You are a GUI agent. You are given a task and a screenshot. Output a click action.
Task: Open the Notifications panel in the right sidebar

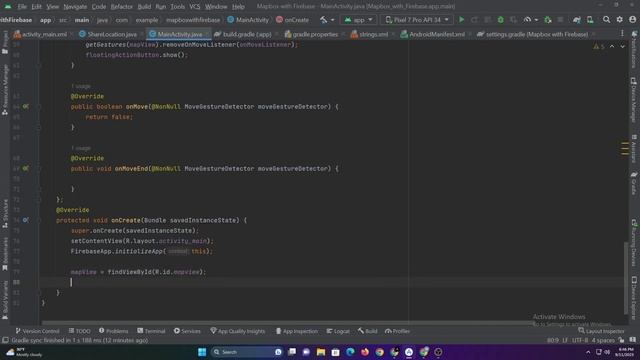634,49
